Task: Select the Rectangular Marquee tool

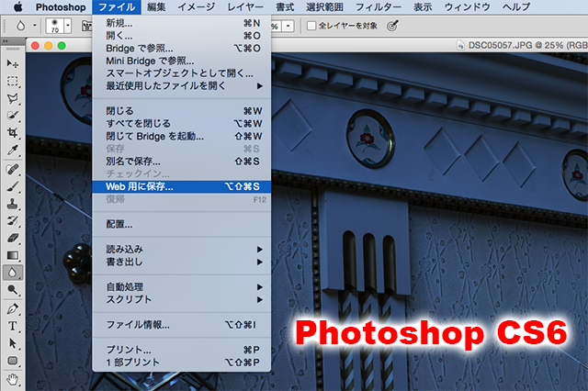Action: coord(12,82)
